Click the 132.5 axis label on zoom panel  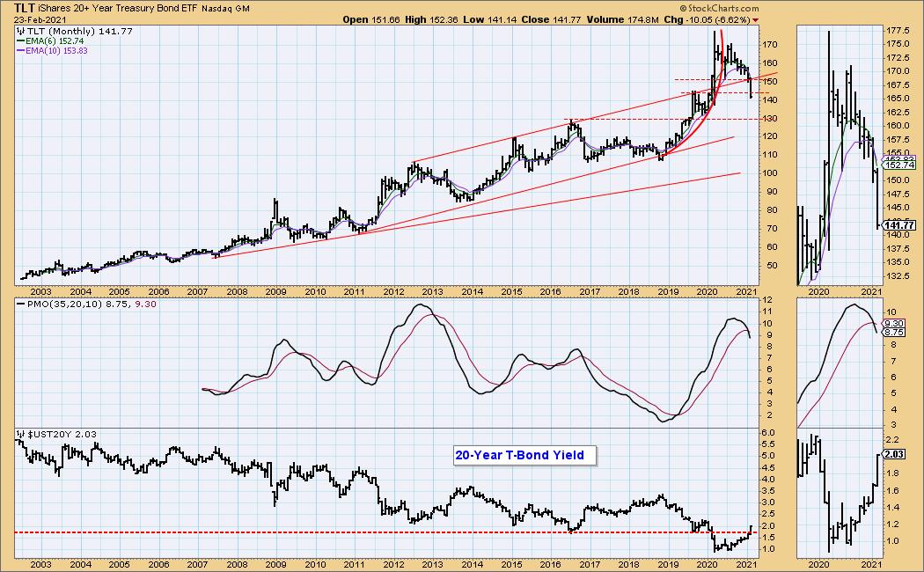[898, 276]
